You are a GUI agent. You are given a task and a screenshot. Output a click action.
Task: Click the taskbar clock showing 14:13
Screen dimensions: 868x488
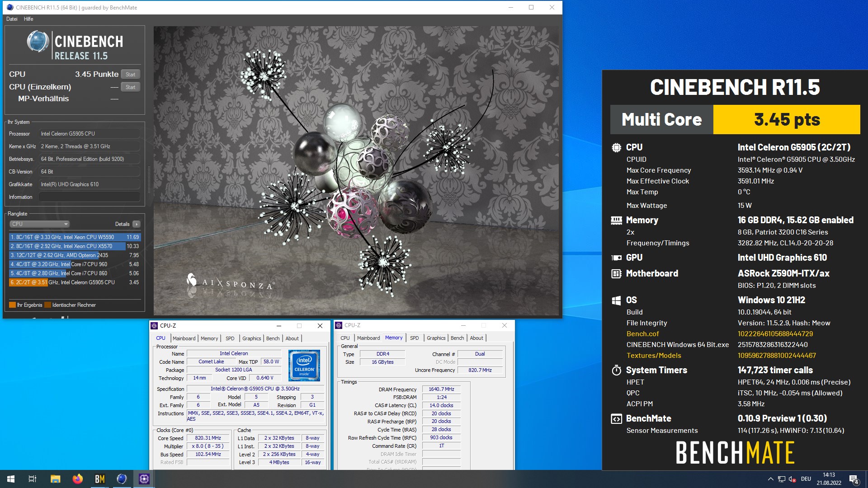click(829, 479)
